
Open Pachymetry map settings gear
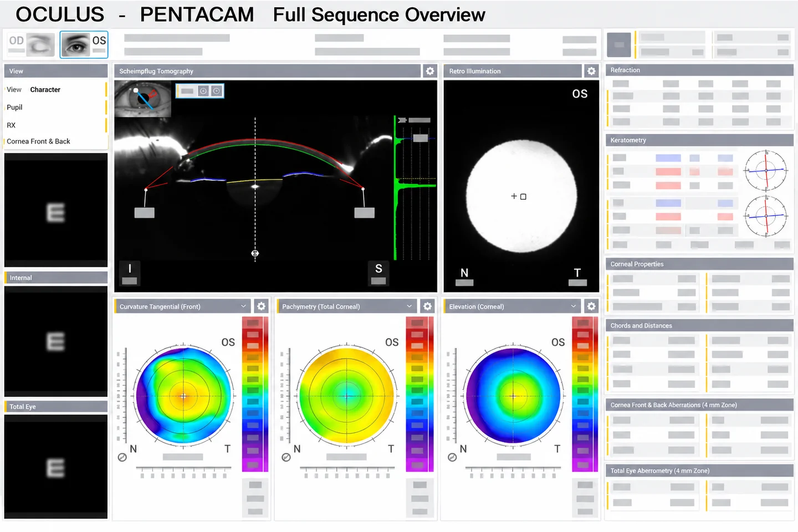[427, 306]
